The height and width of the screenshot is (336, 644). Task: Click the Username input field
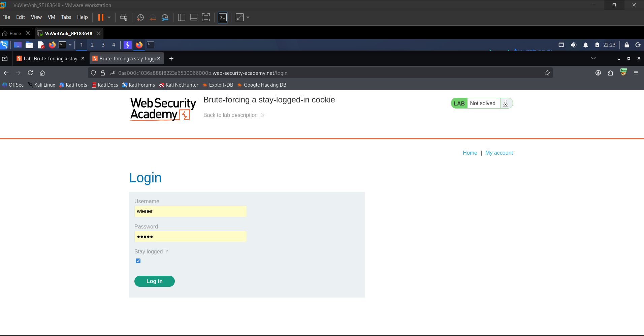tap(191, 211)
